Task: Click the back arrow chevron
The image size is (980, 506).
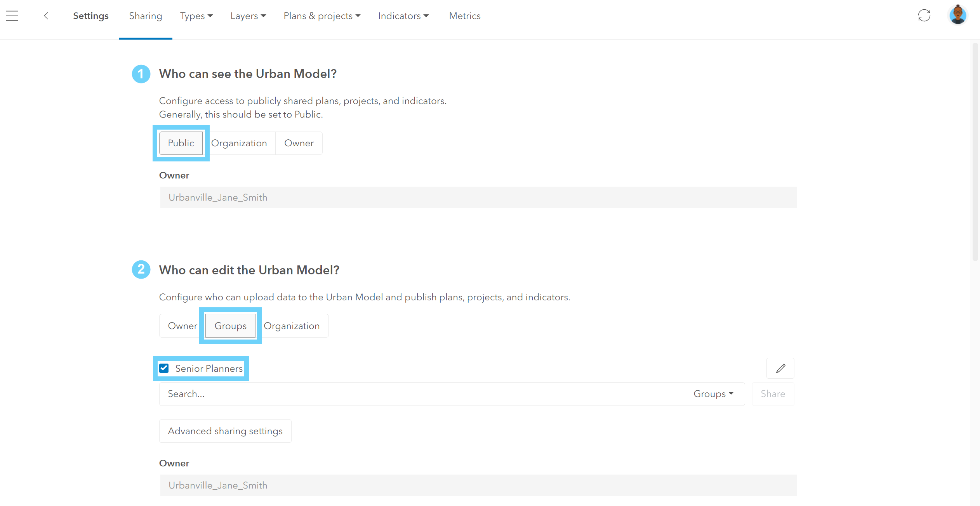Action: click(x=46, y=16)
